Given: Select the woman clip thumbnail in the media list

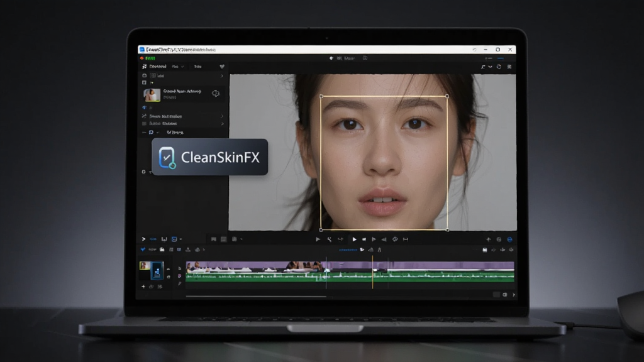Looking at the screenshot, I should coord(152,95).
